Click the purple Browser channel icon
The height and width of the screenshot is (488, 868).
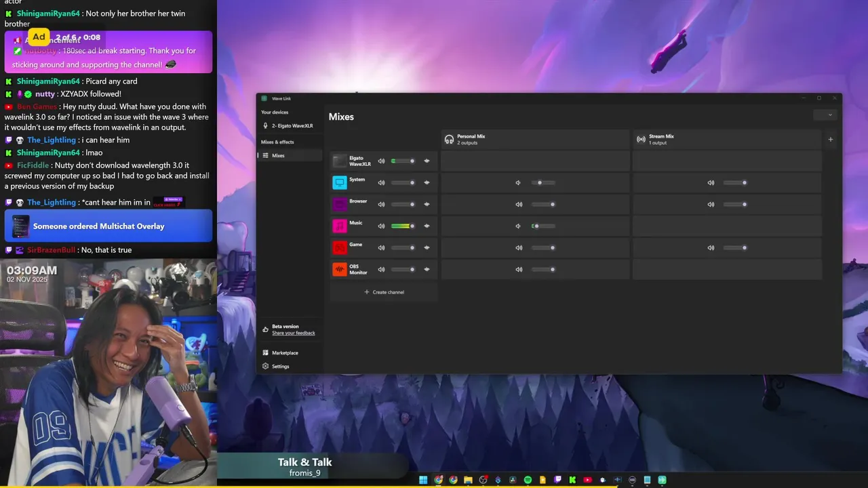(x=340, y=204)
